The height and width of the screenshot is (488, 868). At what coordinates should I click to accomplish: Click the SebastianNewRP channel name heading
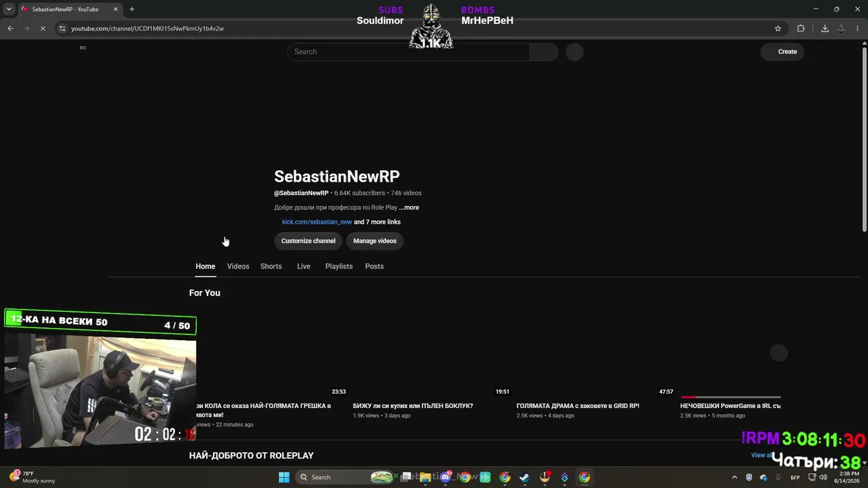pyautogui.click(x=337, y=177)
